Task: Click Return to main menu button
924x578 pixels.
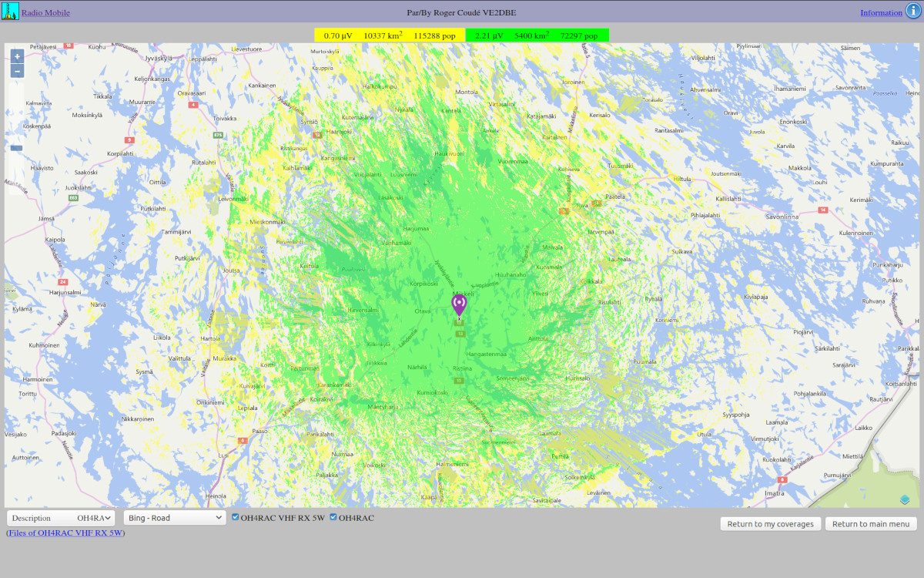Action: coord(871,524)
